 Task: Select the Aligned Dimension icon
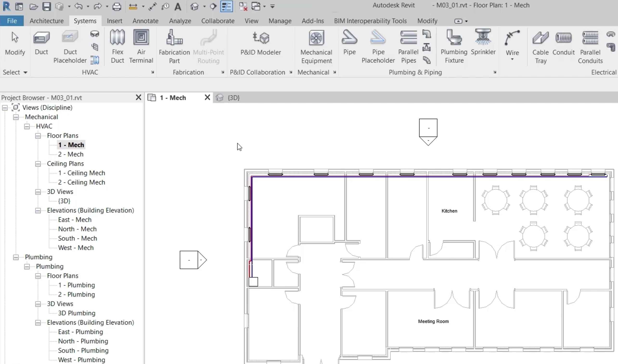(x=153, y=6)
